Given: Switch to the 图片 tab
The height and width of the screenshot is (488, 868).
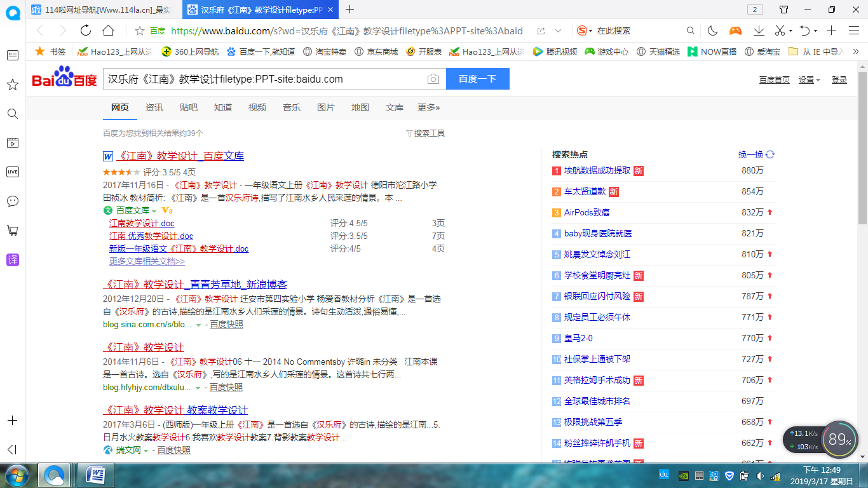Looking at the screenshot, I should 326,107.
